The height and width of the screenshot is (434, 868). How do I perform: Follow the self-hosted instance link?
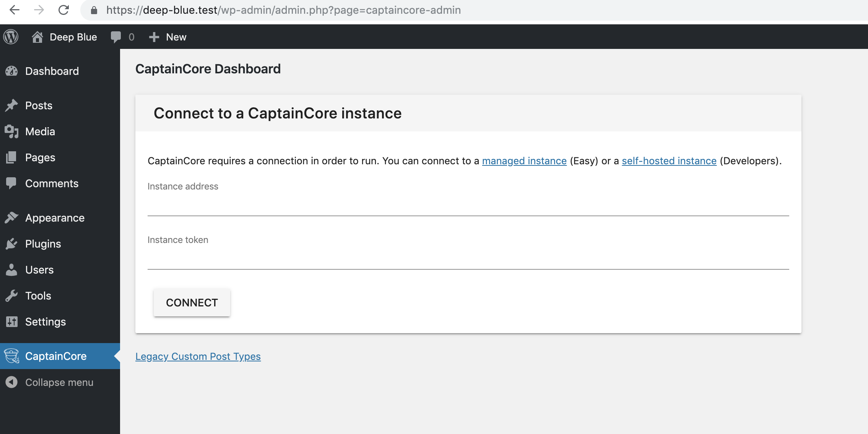click(x=669, y=161)
